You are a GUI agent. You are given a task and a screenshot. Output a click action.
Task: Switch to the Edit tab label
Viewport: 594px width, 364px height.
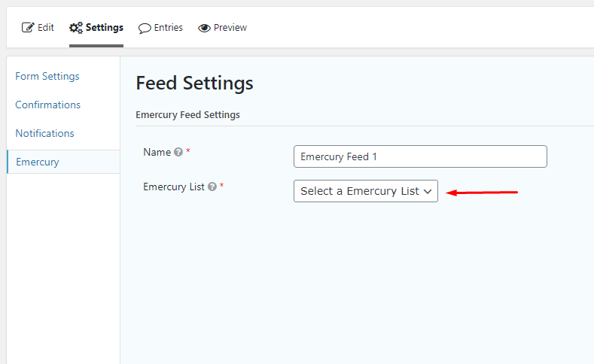pyautogui.click(x=46, y=28)
